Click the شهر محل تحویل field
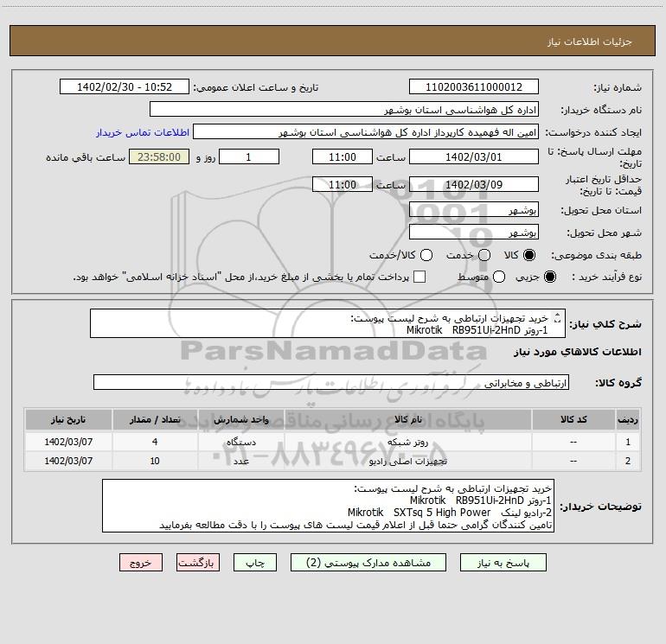Image resolution: width=666 pixels, height=644 pixels. coord(474,233)
